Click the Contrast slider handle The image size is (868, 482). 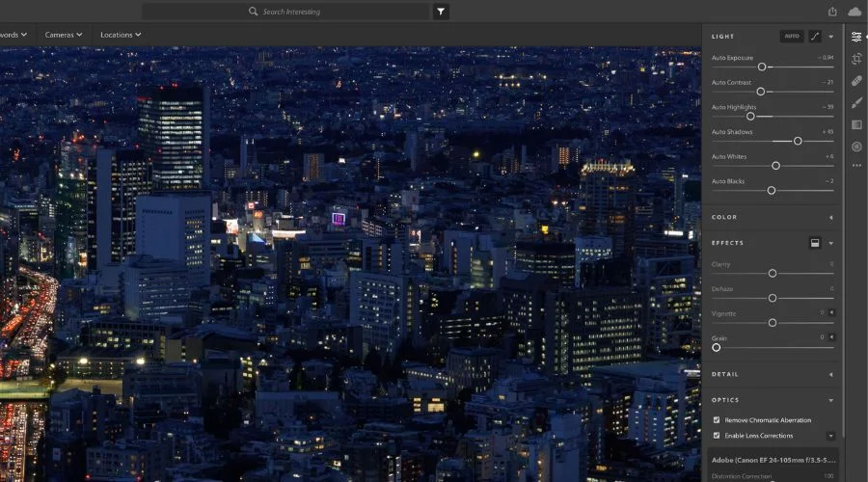(x=761, y=92)
